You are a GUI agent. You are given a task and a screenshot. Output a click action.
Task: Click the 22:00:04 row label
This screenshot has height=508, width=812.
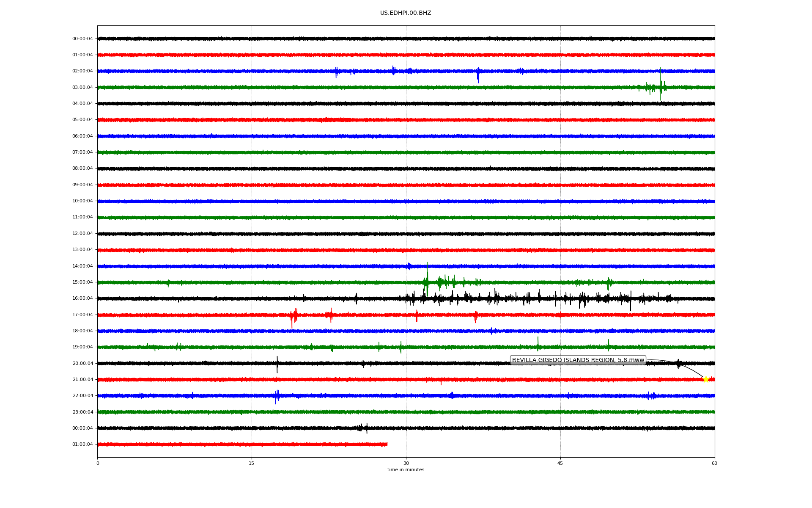tap(82, 396)
